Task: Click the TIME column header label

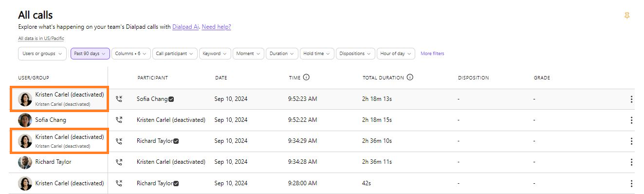Action: [x=294, y=78]
